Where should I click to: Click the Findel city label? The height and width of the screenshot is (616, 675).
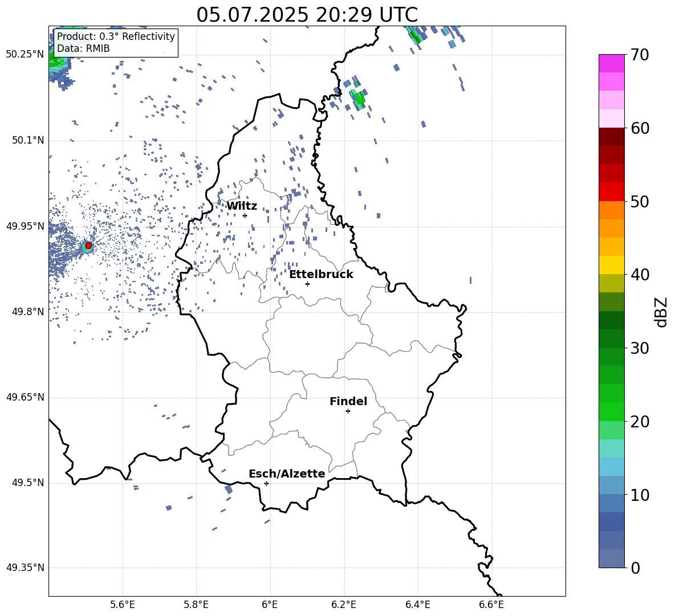[x=348, y=401]
